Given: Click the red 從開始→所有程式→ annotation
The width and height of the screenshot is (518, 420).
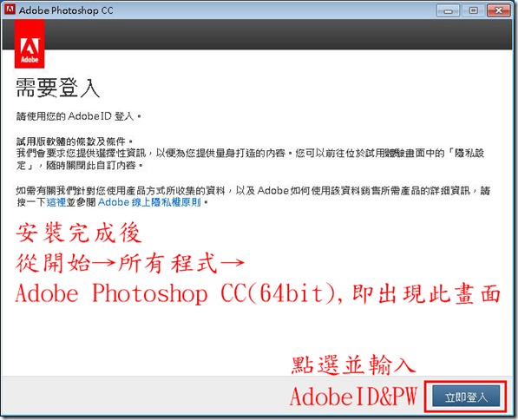Looking at the screenshot, I should coord(130,263).
